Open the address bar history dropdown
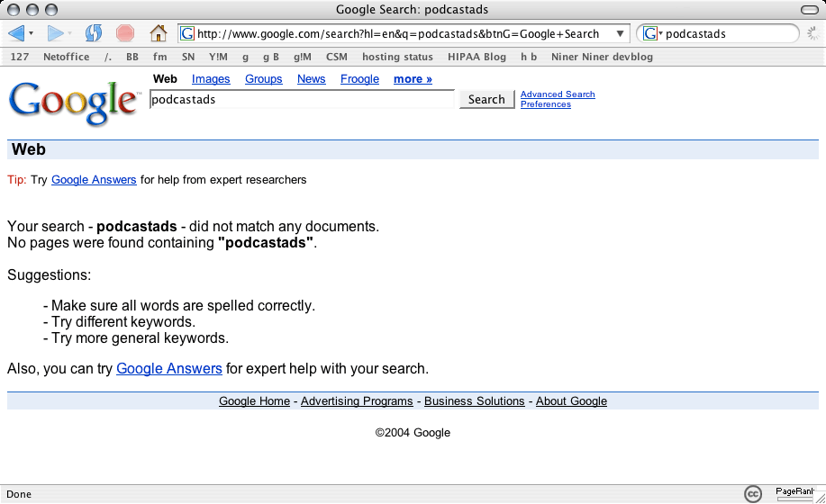826x504 pixels. click(x=620, y=33)
